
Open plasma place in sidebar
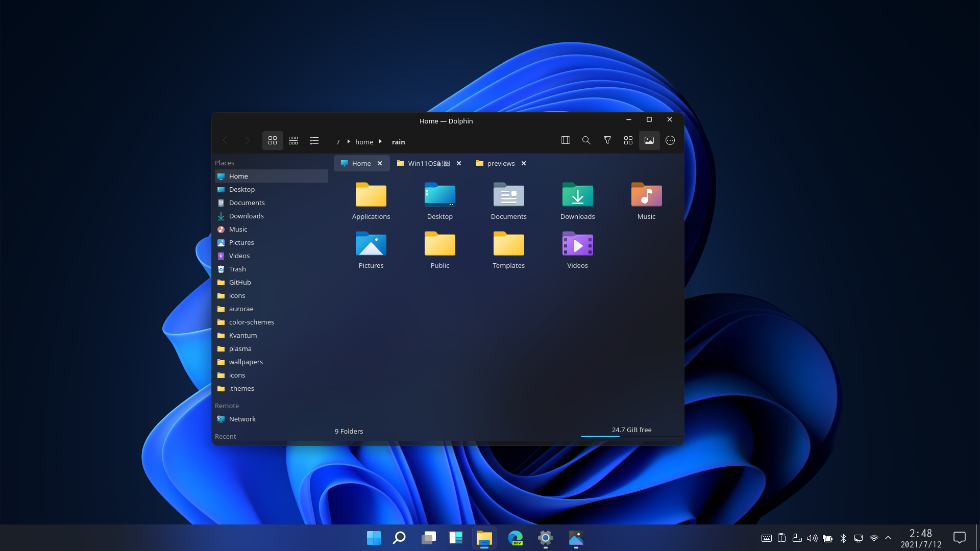pyautogui.click(x=272, y=348)
